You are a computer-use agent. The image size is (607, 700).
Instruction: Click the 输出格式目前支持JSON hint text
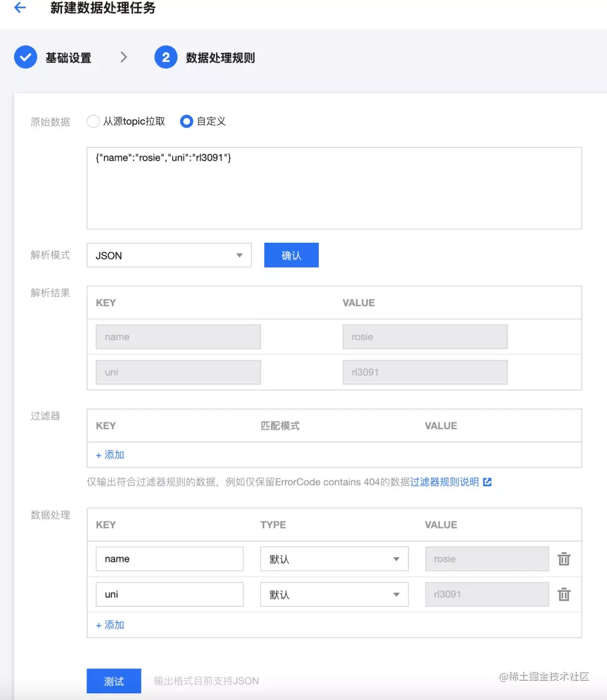pyautogui.click(x=206, y=681)
